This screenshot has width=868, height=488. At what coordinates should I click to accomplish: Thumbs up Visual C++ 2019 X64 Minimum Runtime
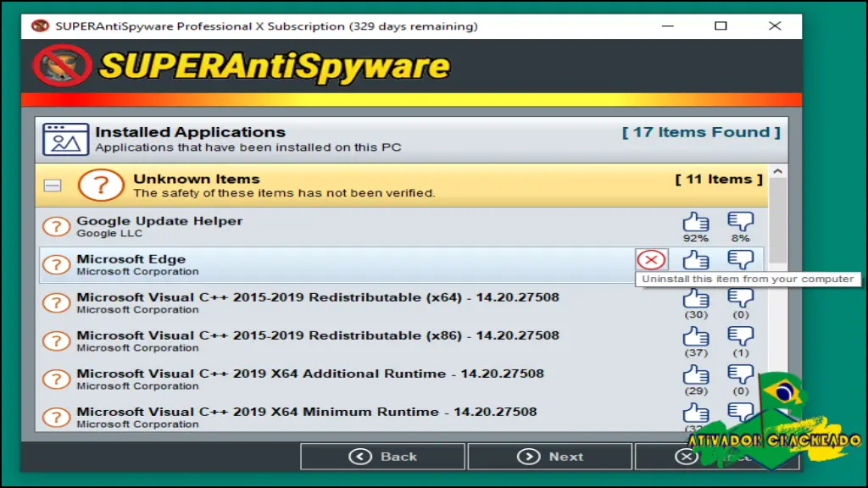[696, 413]
